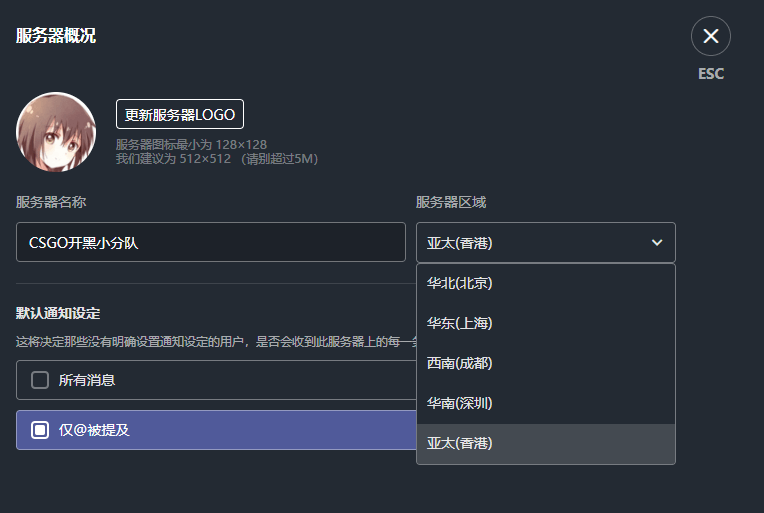Viewport: 764px width, 513px height.
Task: Close the server overview with the X icon
Action: (x=710, y=36)
